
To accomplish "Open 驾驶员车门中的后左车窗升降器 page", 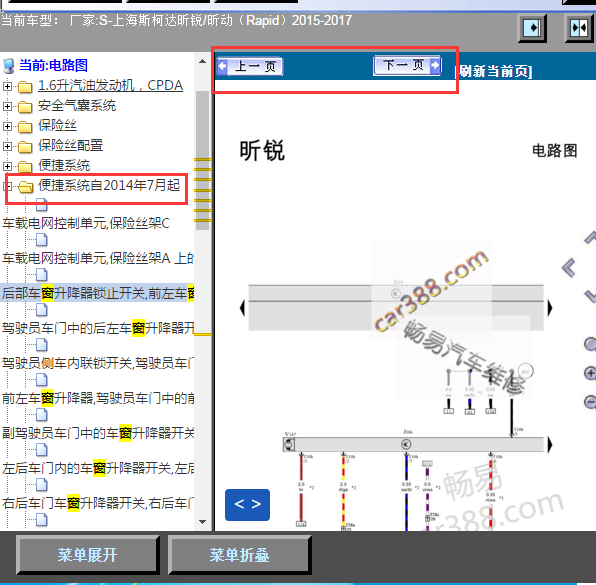I will click(98, 328).
